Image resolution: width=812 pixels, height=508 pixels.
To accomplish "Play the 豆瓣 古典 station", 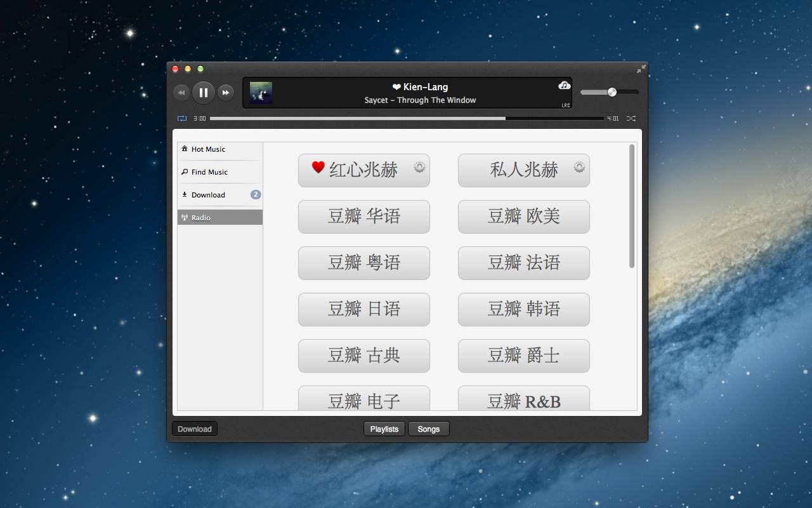I will 364,356.
